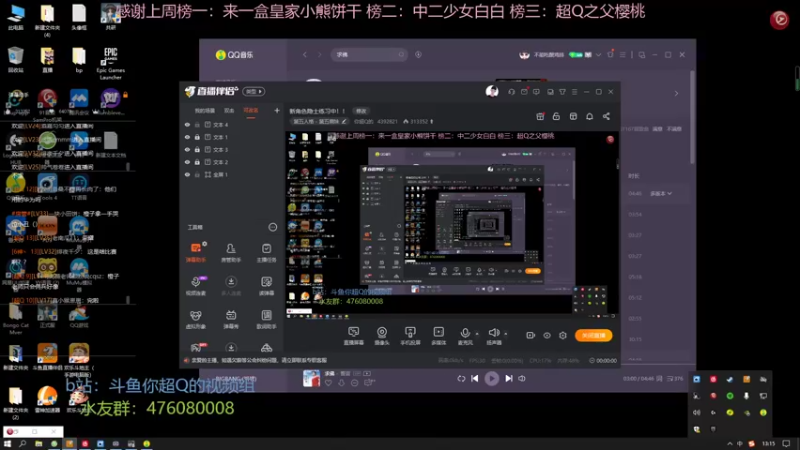The height and width of the screenshot is (450, 800).
Task: Click the heart favorite icon in QQ音乐 player
Action: [x=328, y=383]
